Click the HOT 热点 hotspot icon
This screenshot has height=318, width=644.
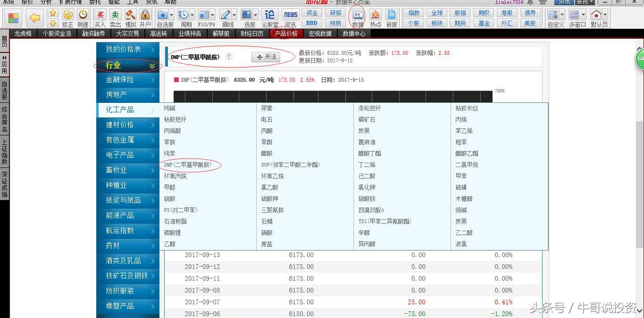376,15
